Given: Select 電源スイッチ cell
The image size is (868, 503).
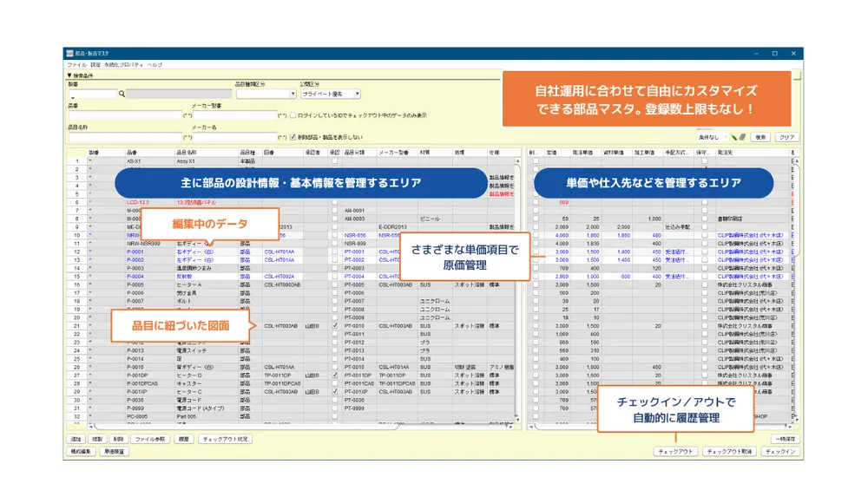Looking at the screenshot, I should tap(206, 350).
